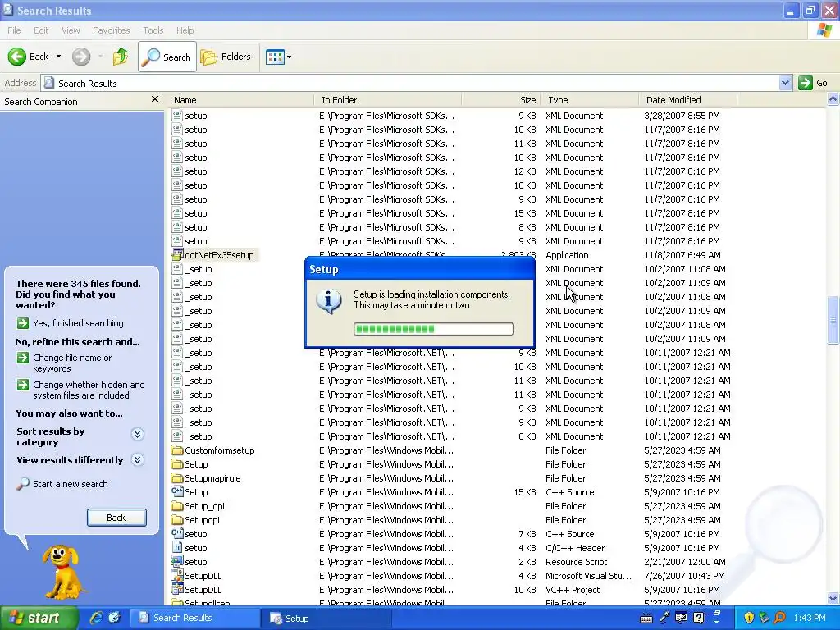Screen dimensions: 840x630
Task: Launch Internet Explorer from quick launch
Action: 97,618
